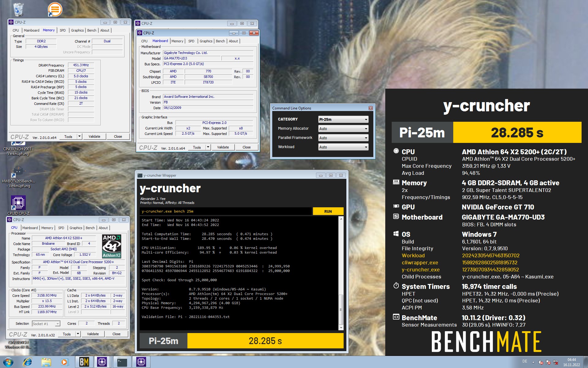Open the Selection Socket #1 dropdown
The image size is (588, 368).
click(46, 324)
